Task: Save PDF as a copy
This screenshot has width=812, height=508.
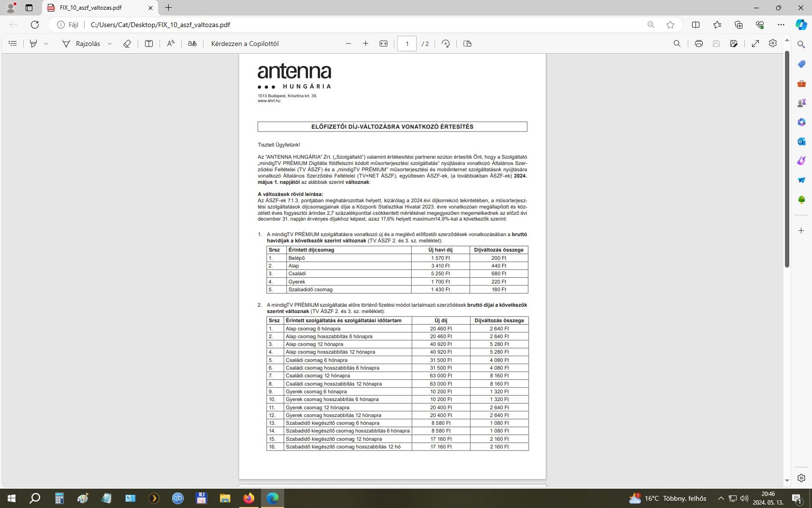Action: (734, 44)
